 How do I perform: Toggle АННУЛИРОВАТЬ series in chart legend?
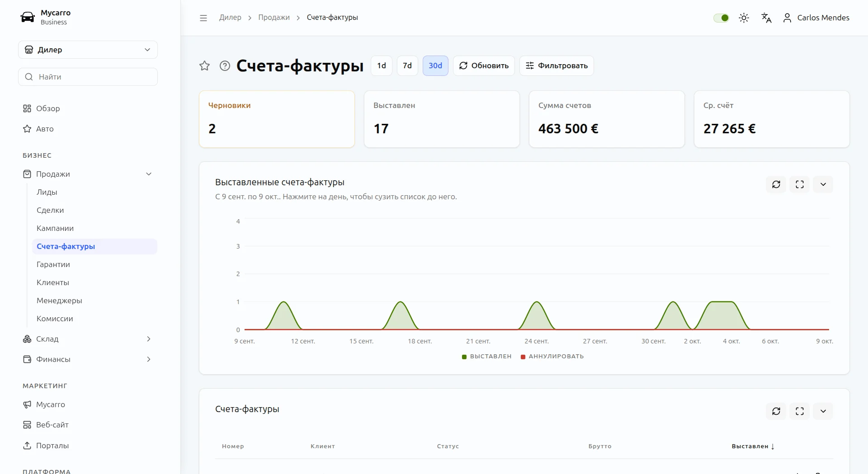[x=552, y=357]
